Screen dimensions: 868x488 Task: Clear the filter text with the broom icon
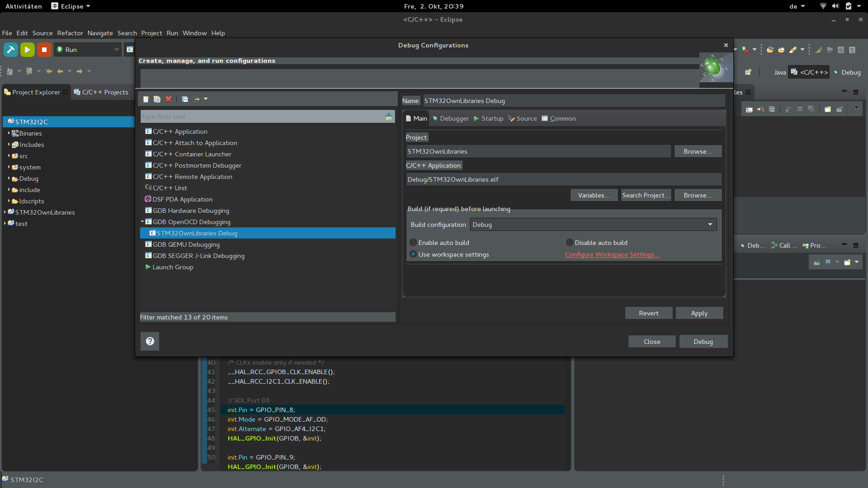[x=388, y=117]
